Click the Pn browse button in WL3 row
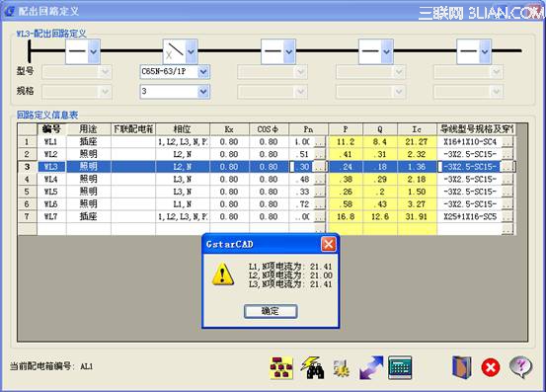The width and height of the screenshot is (546, 392). (320, 167)
